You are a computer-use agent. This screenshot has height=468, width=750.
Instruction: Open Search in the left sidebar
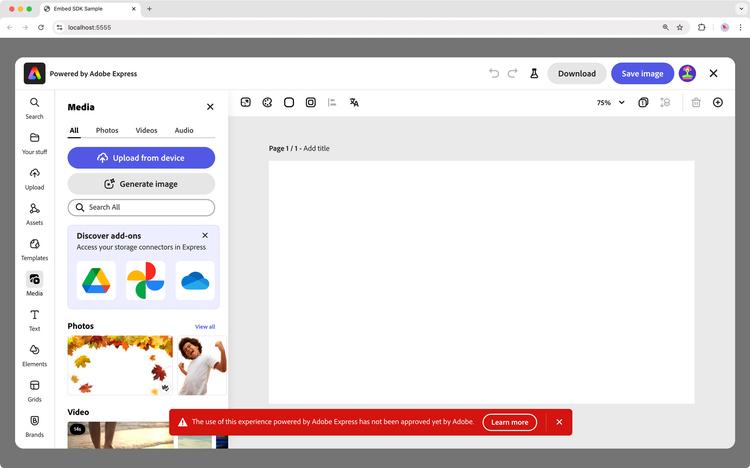coord(34,108)
